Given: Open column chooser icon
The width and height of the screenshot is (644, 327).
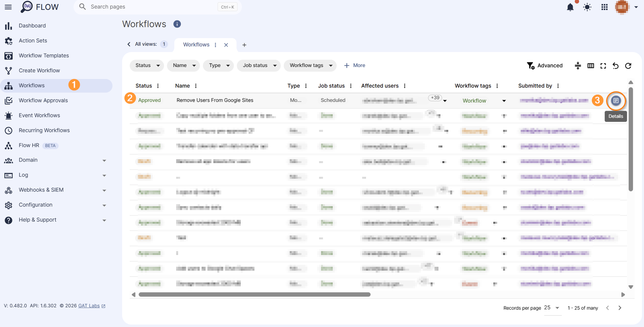Looking at the screenshot, I should tap(591, 66).
